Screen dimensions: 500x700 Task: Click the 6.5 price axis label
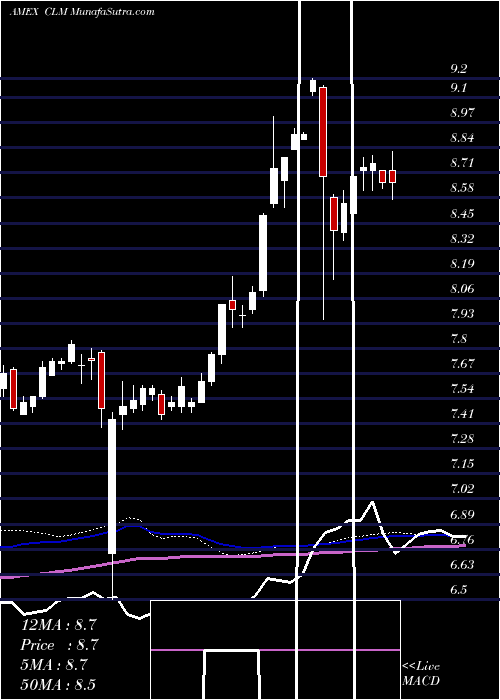click(458, 590)
